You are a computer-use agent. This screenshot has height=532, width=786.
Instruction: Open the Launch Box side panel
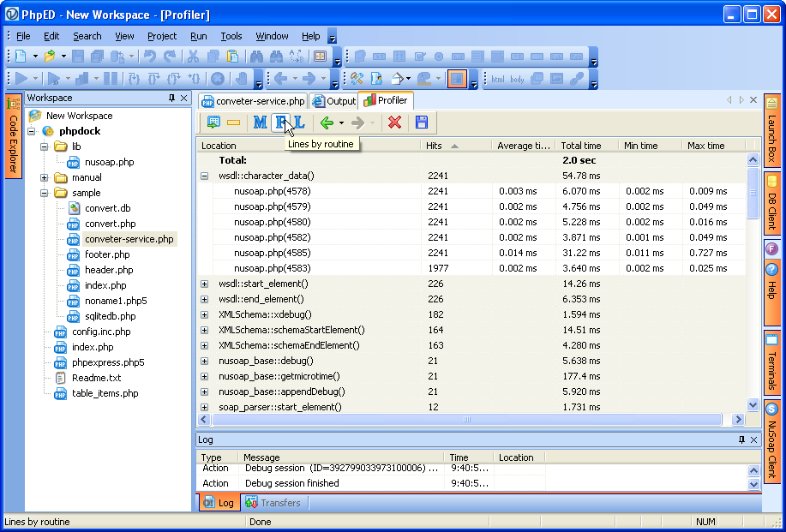[772, 129]
